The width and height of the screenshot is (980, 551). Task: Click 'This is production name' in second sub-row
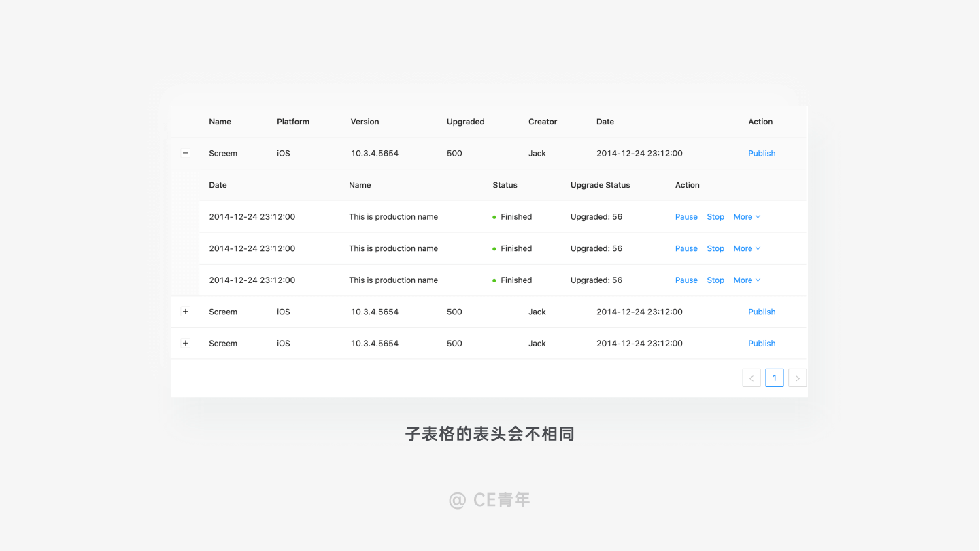(394, 249)
